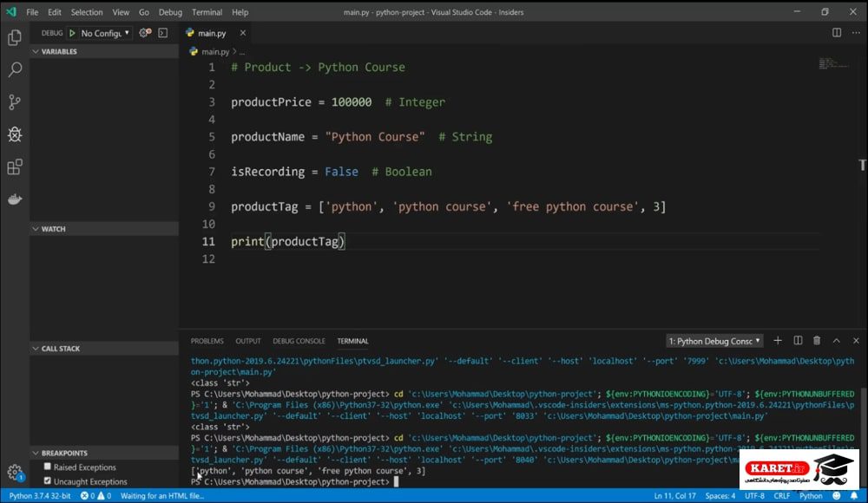Click 'Waiting for an HTML file...' status text
Screen dimensions: 868x503
(x=162, y=496)
